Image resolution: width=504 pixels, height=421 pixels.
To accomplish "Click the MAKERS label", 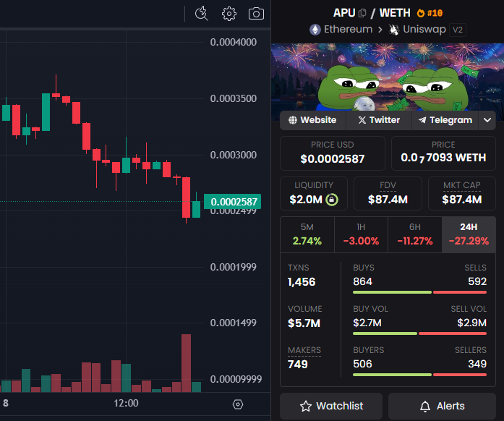I will 304,350.
